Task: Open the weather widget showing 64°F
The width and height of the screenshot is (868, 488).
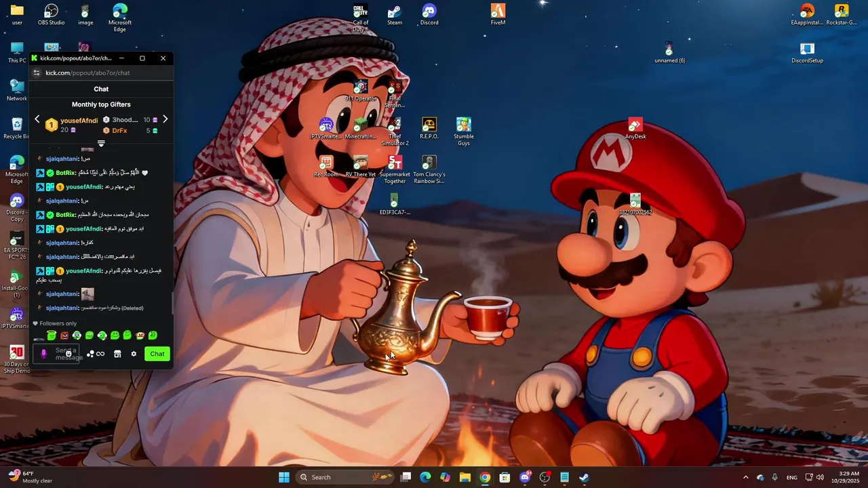Action: (31, 477)
